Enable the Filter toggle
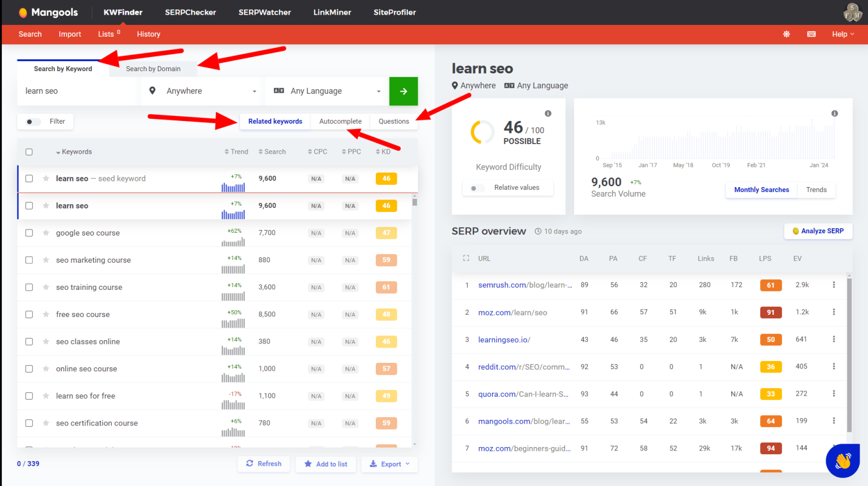This screenshot has height=486, width=868. click(x=32, y=121)
